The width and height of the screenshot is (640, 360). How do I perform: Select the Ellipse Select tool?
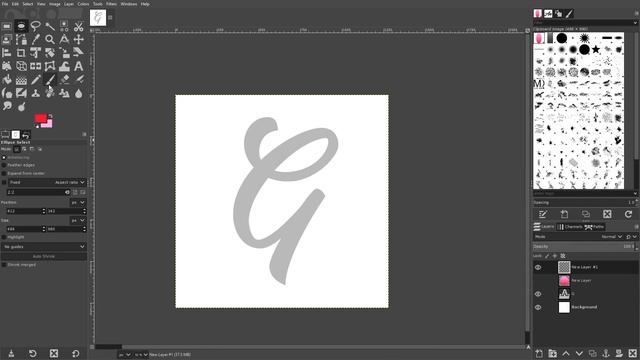[x=21, y=27]
